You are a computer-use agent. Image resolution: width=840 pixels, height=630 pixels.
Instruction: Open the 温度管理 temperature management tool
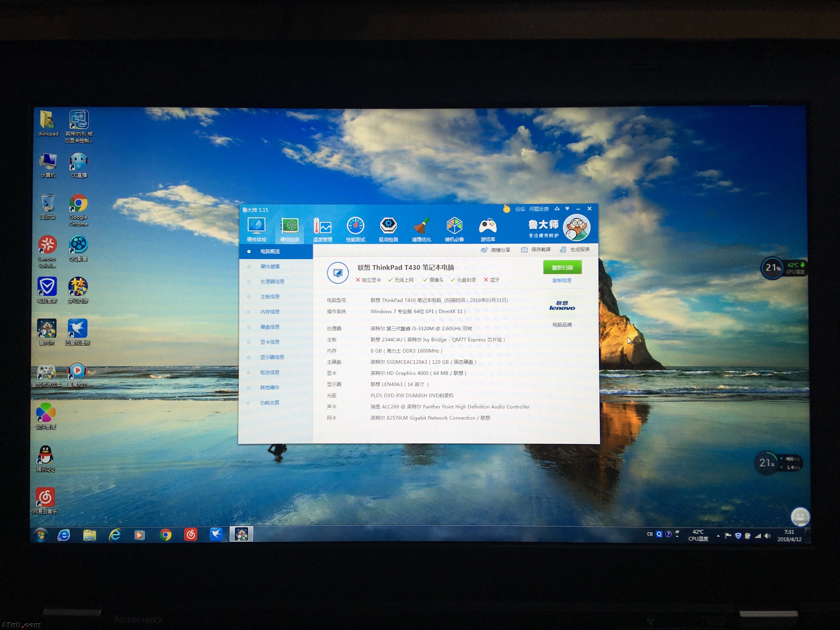click(322, 229)
